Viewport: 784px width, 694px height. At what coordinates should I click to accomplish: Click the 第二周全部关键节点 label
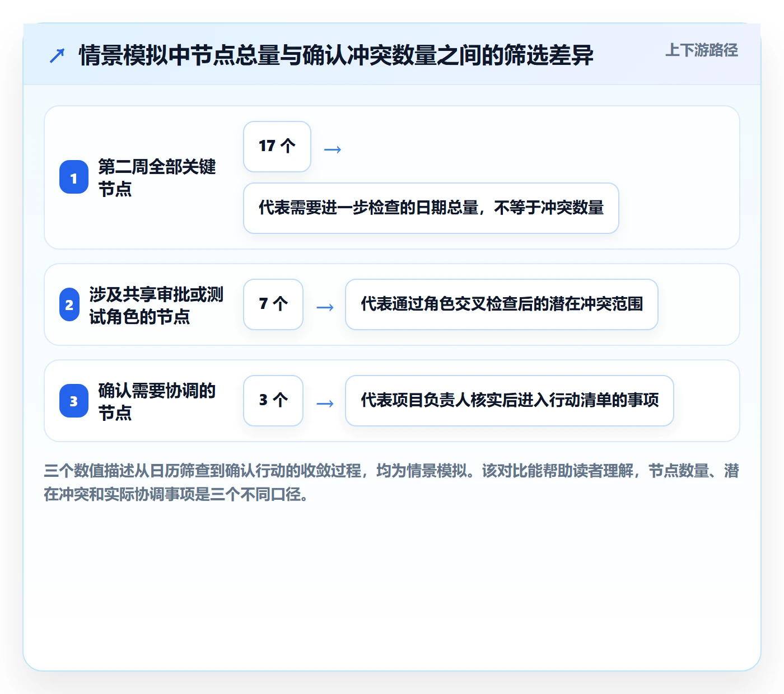157,177
